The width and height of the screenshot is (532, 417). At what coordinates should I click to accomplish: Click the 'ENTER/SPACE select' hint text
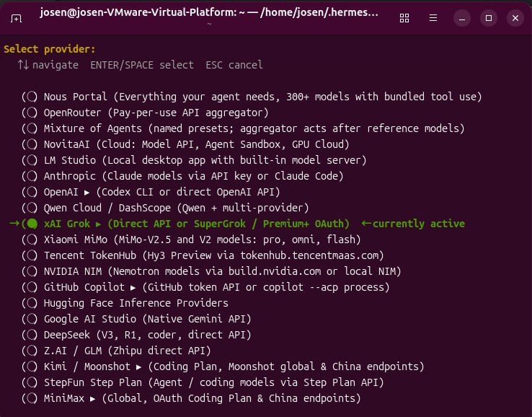142,65
